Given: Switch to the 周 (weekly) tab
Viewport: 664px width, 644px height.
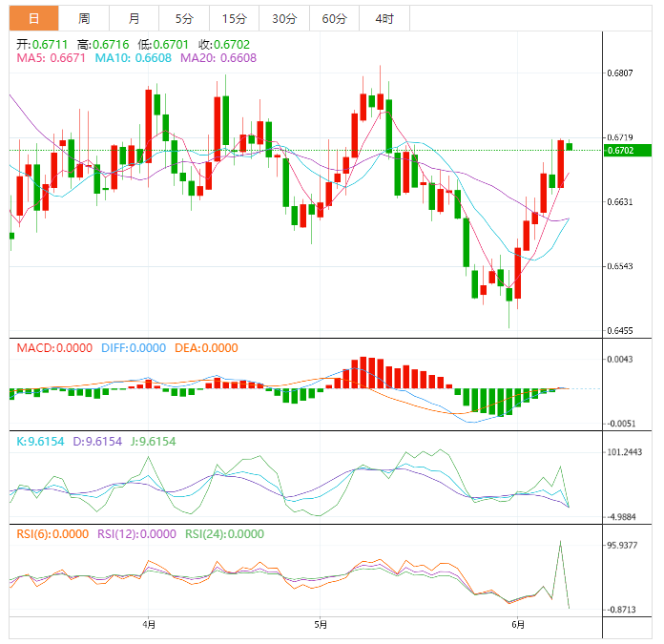Looking at the screenshot, I should (x=84, y=18).
